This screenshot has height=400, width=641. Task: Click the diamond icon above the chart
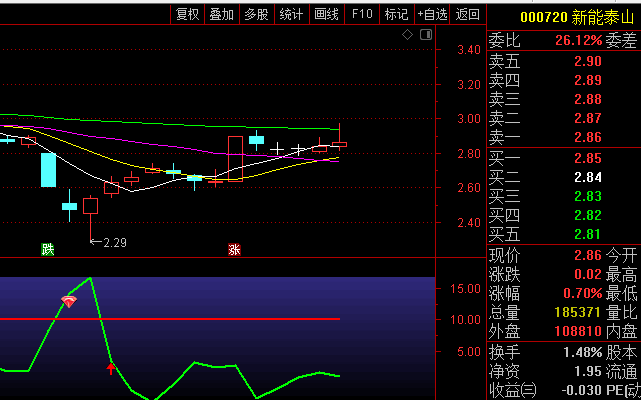tap(407, 35)
